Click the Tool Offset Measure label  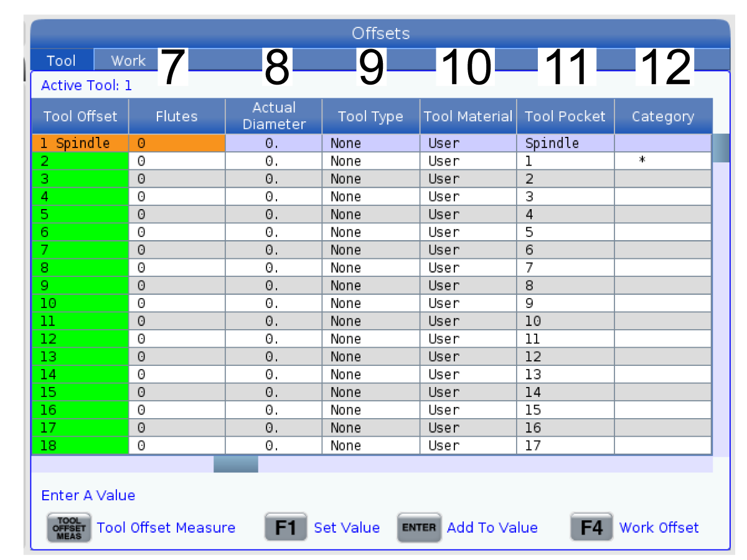pyautogui.click(x=166, y=528)
